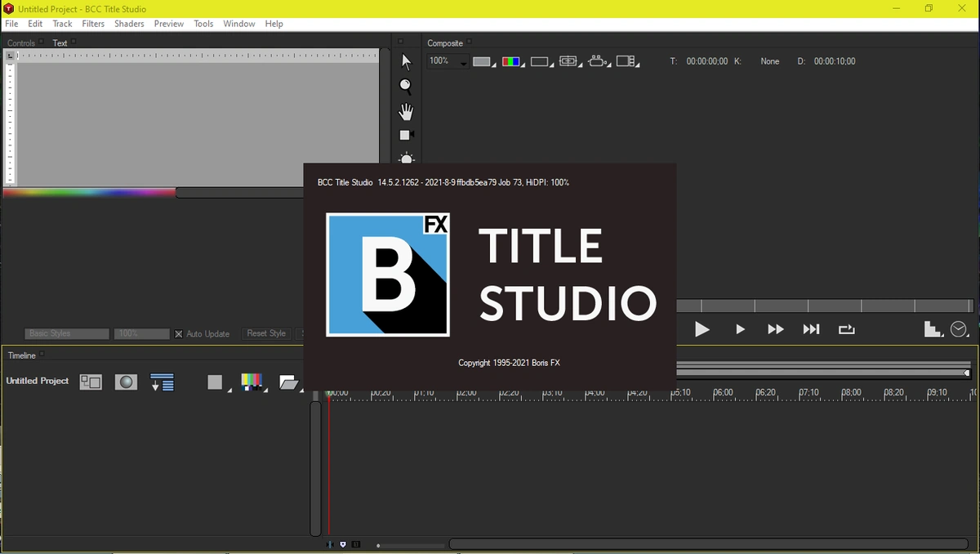This screenshot has width=980, height=554.
Task: Click the shield marker icon under timeline
Action: click(x=343, y=545)
